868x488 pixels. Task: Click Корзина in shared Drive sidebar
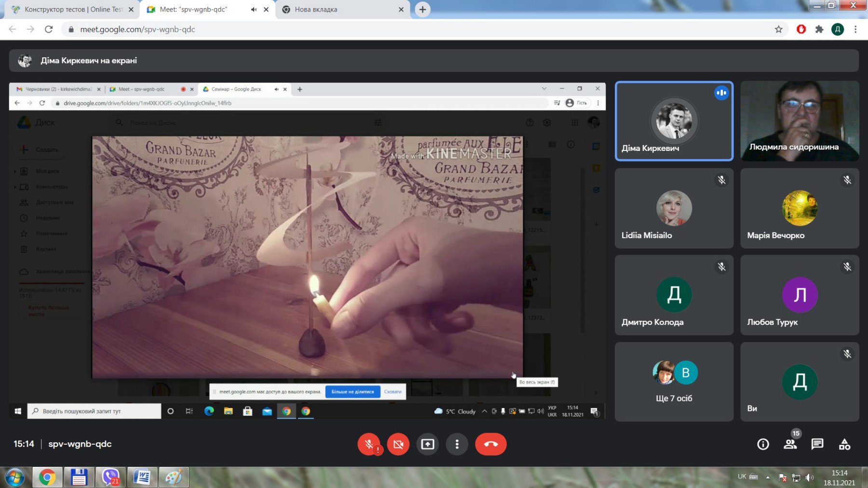point(46,249)
